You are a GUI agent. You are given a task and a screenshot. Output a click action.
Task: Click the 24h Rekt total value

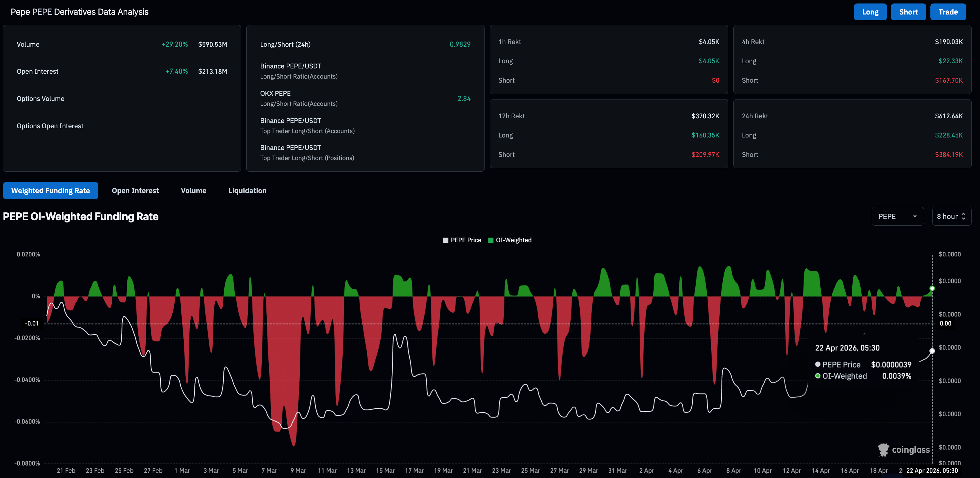click(x=948, y=116)
